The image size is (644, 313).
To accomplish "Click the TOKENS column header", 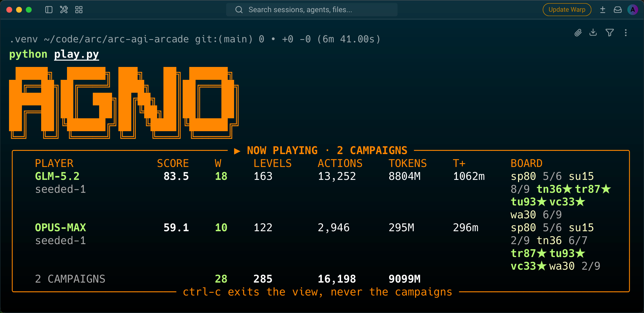I will [407, 163].
